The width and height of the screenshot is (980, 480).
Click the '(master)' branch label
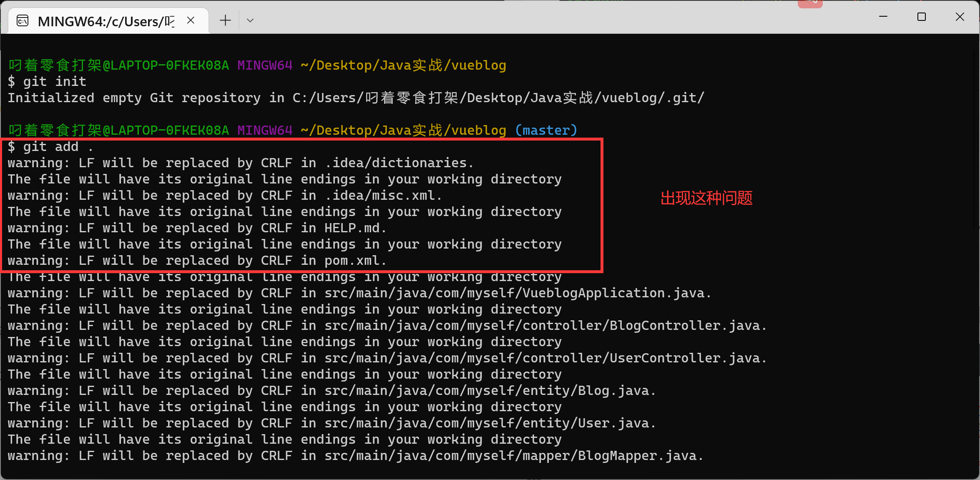click(546, 130)
